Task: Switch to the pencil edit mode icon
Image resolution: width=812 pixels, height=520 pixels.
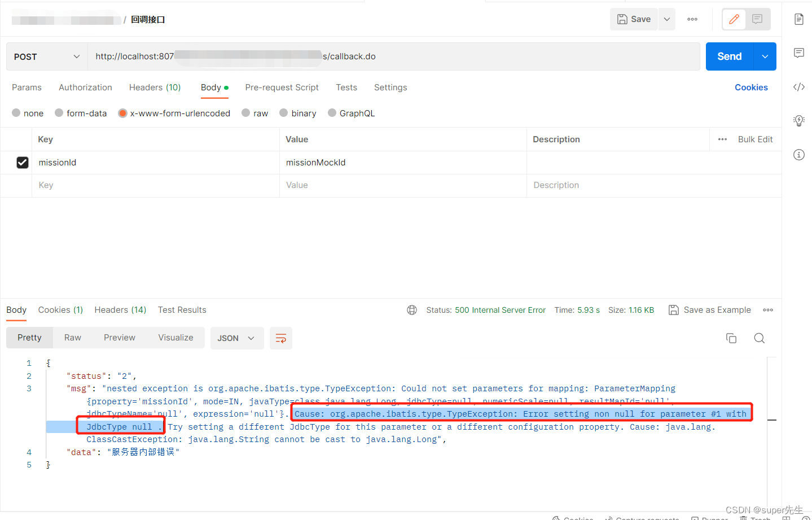Action: tap(734, 19)
